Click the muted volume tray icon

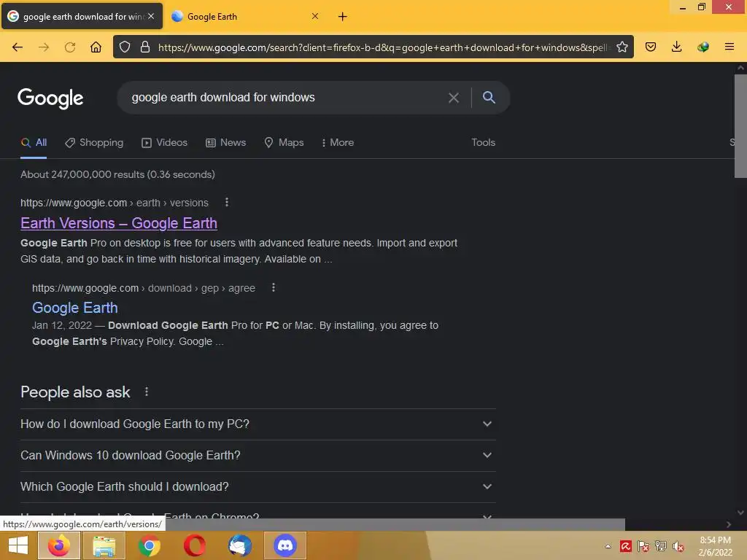pyautogui.click(x=678, y=546)
